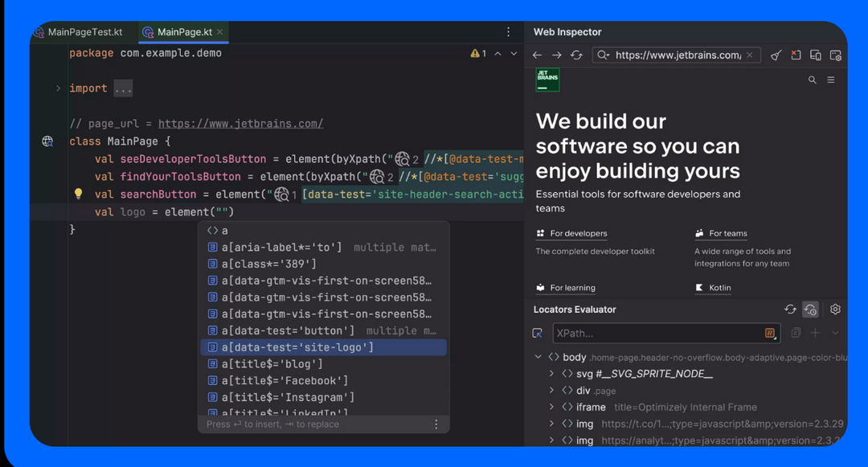Screen dimensions: 868x467
Task: Click the element picker icon beside XPath field
Action: point(538,333)
